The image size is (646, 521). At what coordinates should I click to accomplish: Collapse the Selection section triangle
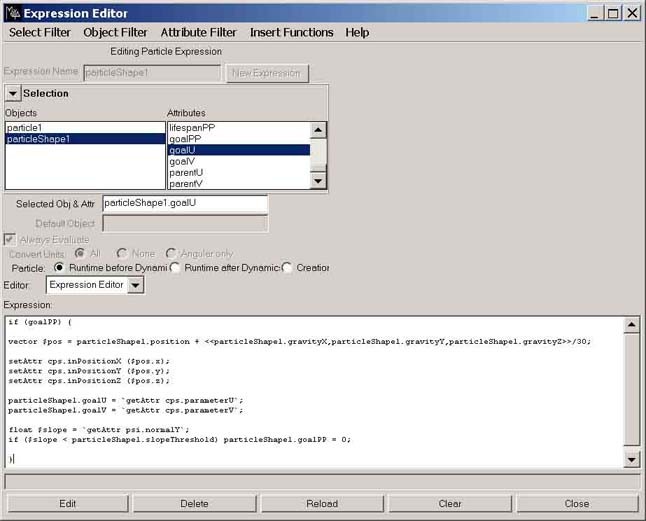pos(13,93)
